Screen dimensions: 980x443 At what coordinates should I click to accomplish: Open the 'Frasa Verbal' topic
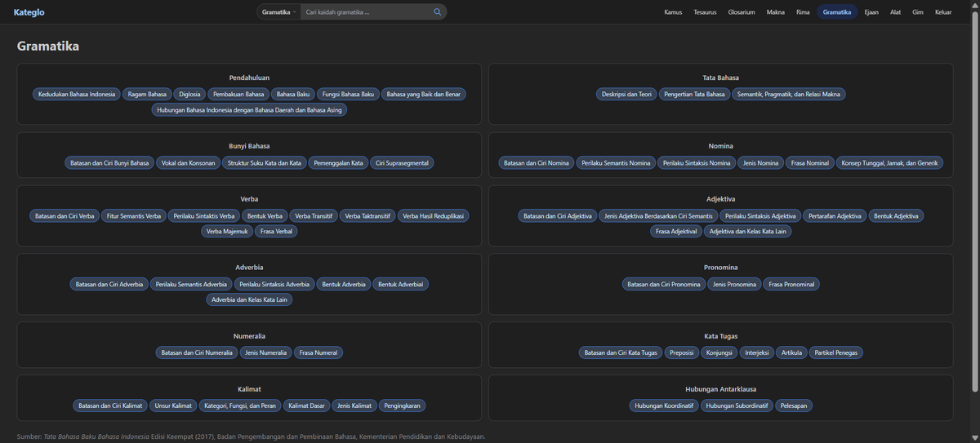(x=277, y=232)
